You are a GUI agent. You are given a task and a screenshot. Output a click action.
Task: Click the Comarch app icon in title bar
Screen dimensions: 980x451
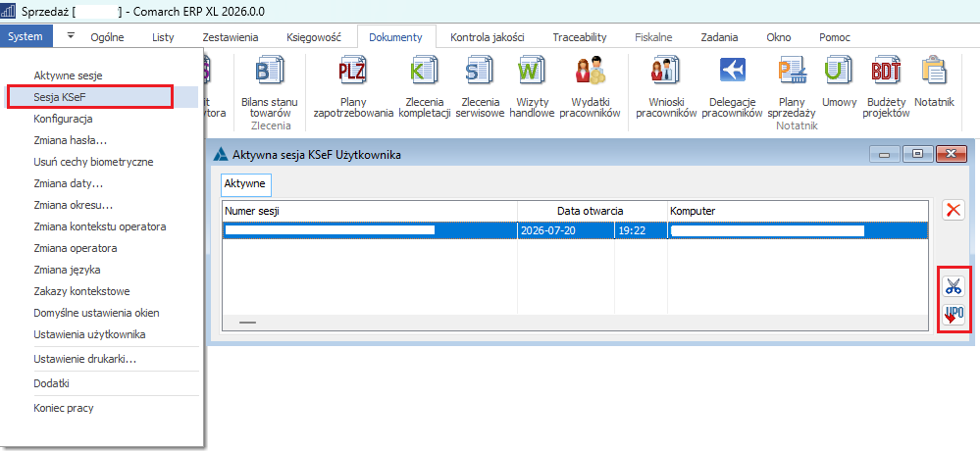[x=9, y=11]
